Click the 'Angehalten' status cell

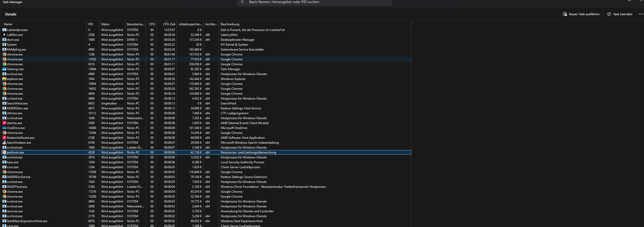pos(109,103)
